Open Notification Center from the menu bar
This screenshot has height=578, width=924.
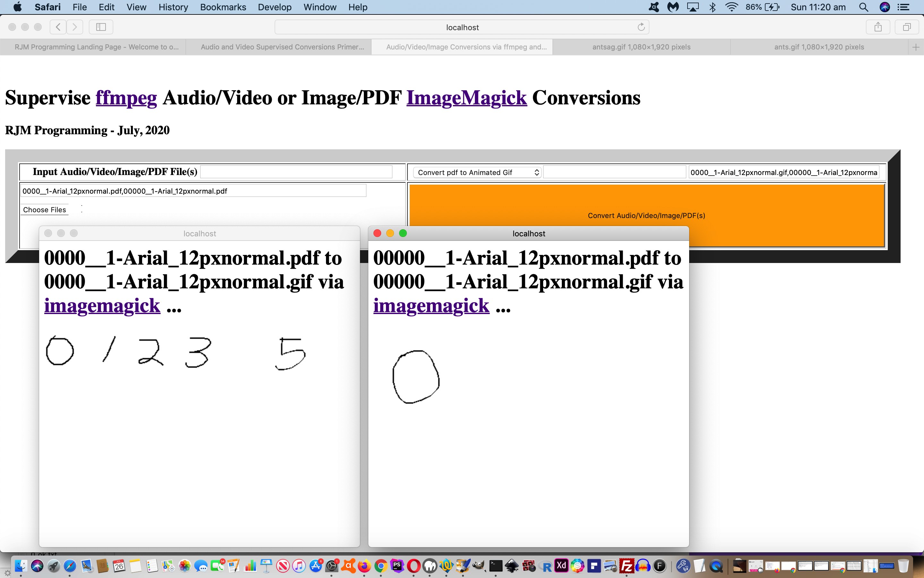click(x=903, y=7)
